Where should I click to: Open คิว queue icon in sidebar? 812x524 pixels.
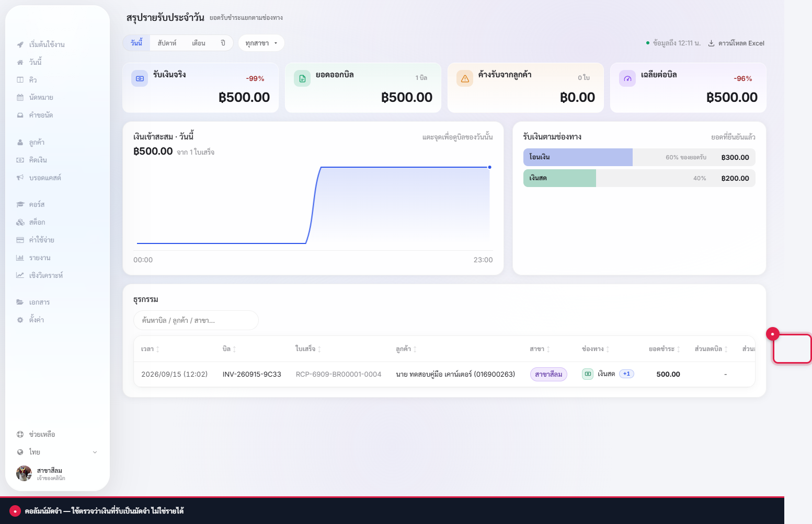point(20,80)
